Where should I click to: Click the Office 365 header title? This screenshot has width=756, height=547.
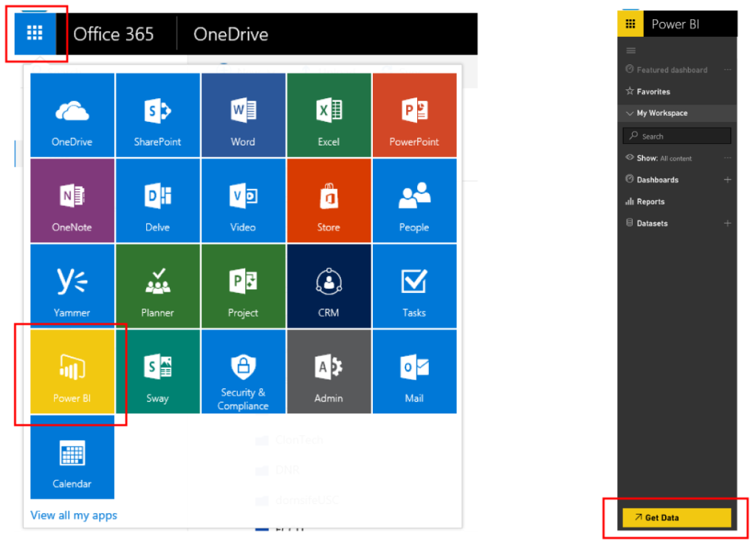coord(113,34)
